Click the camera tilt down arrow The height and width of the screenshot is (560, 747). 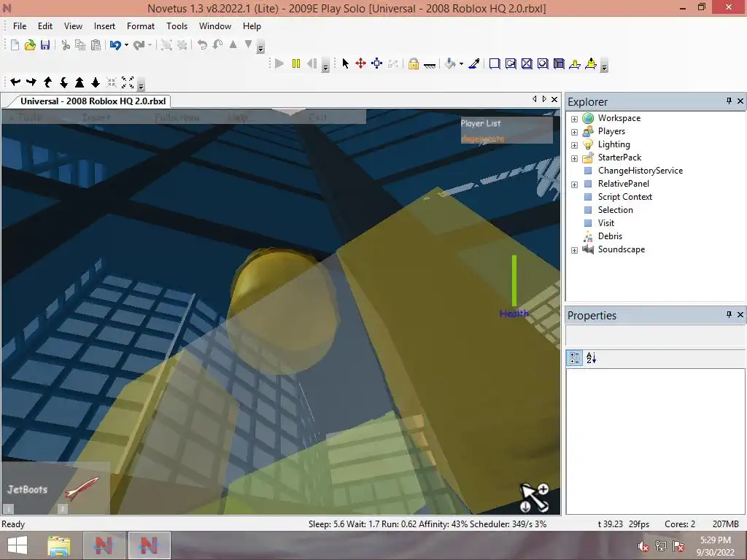[x=63, y=82]
